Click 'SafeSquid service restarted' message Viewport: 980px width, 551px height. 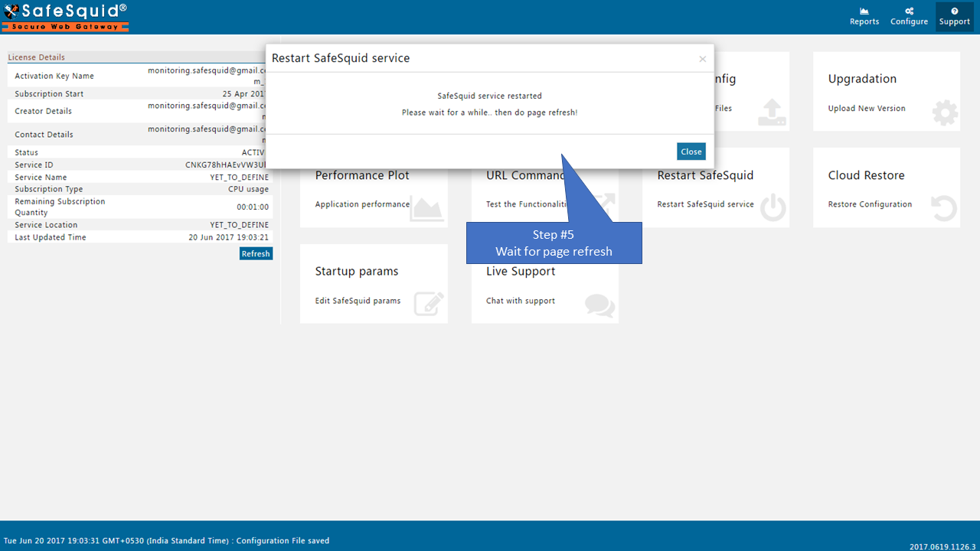pos(489,96)
